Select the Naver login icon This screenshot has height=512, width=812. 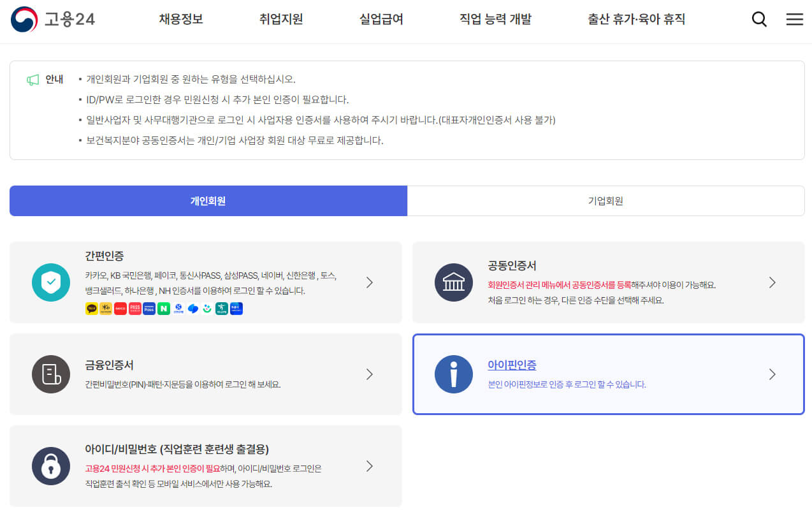[x=163, y=309]
